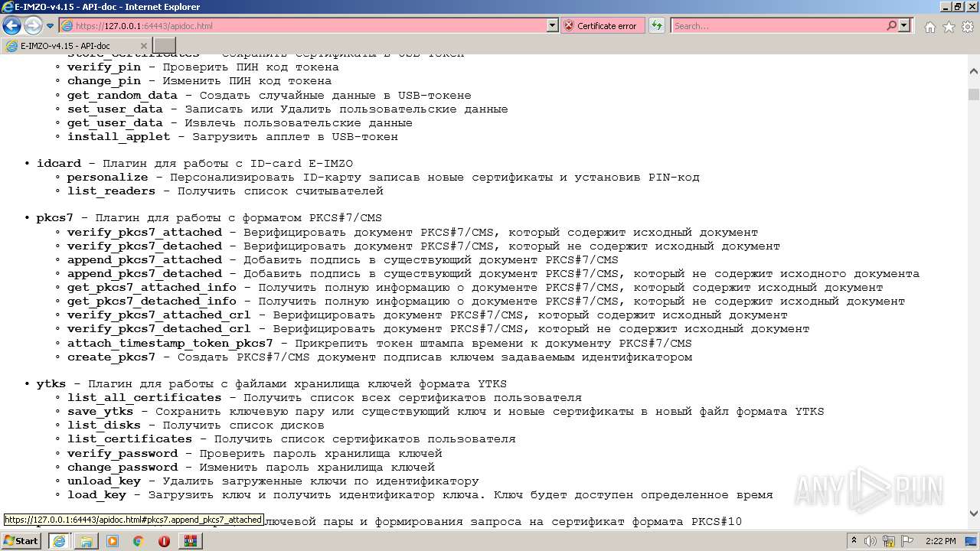
Task: Open the get_pkcs7_detached_info link
Action: 152,302
